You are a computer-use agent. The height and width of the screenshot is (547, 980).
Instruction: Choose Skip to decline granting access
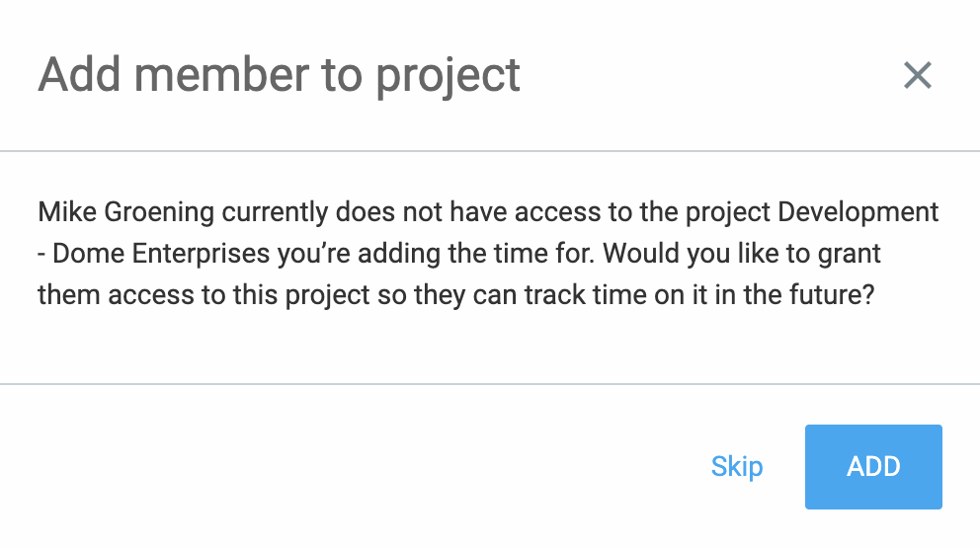tap(737, 466)
